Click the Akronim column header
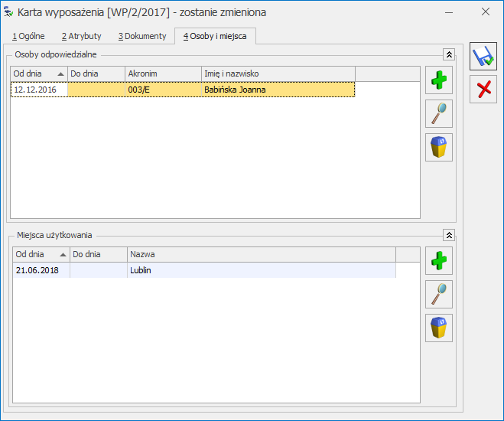The width and height of the screenshot is (504, 421). tap(162, 73)
